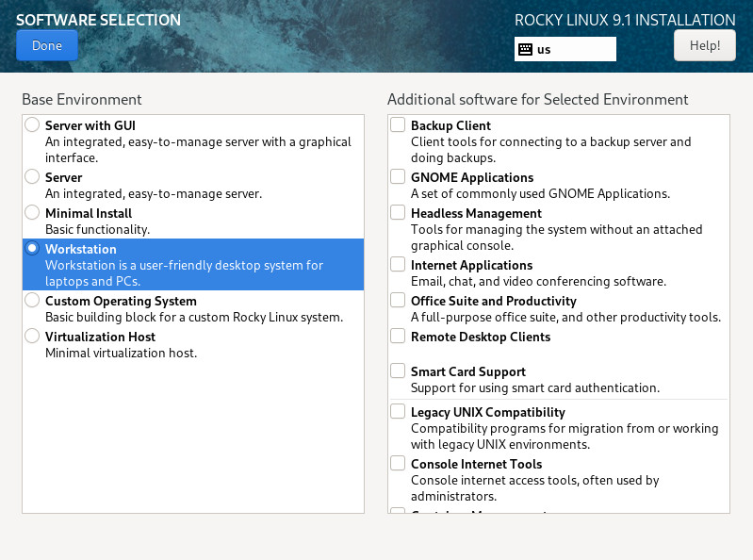Click 'A set of commonly used GNOME Applications.' text
This screenshot has width=753, height=560.
coord(540,194)
